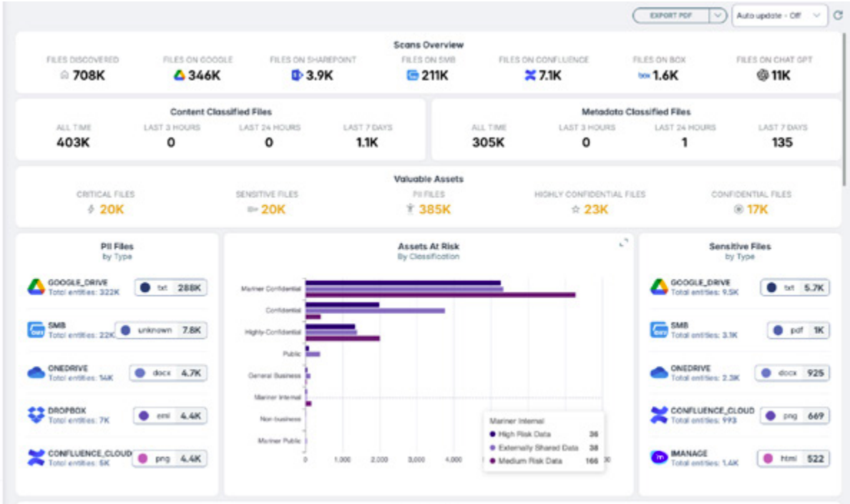Click the txt 288K badge in PII Files
This screenshot has width=850, height=504.
point(171,287)
